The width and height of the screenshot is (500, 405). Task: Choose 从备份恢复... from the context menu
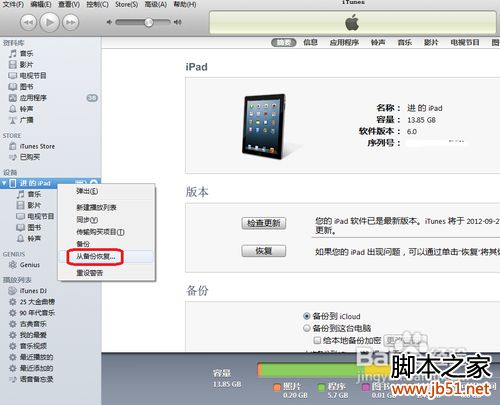tap(107, 257)
